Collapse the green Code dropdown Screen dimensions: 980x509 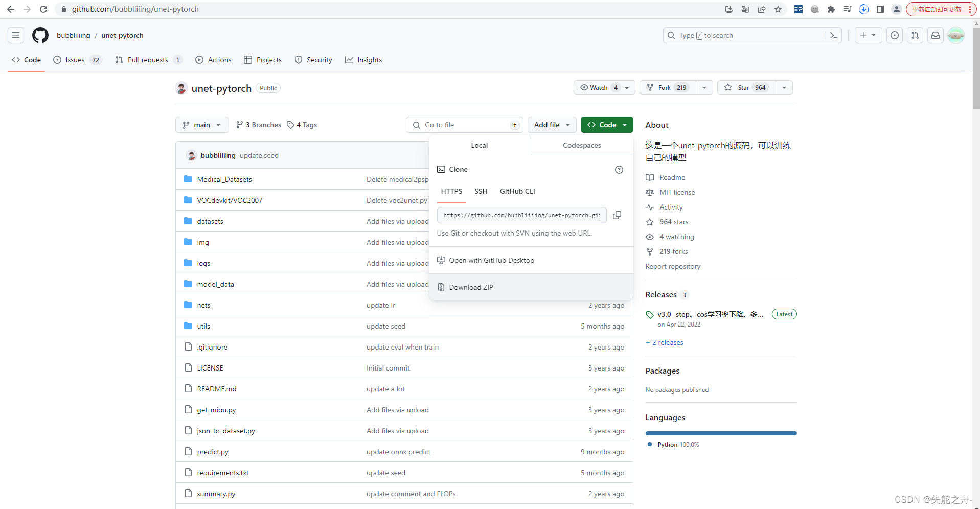(607, 125)
